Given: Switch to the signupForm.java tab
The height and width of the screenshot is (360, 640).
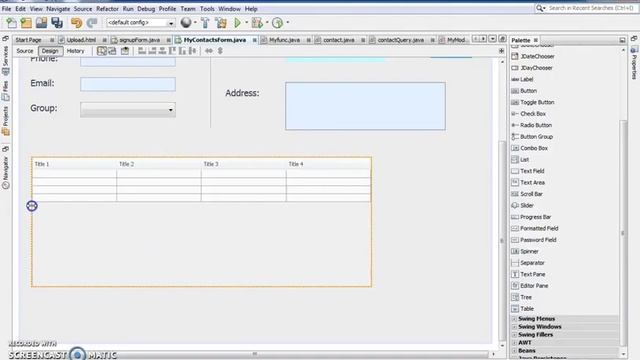Looking at the screenshot, I should (140, 40).
